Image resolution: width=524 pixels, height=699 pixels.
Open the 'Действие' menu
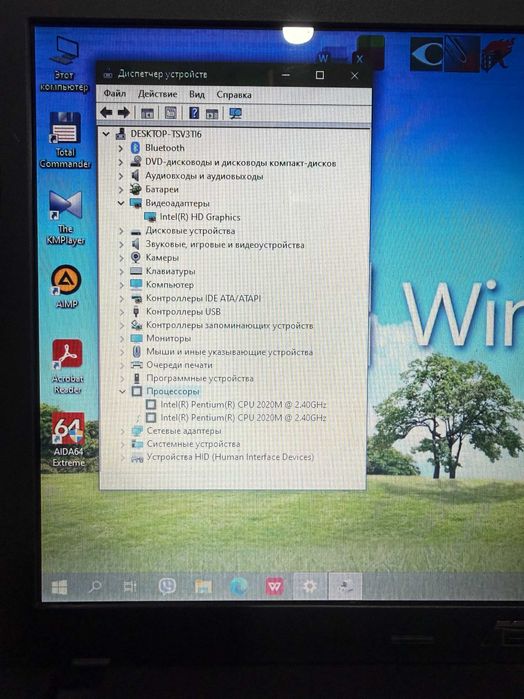(x=157, y=94)
